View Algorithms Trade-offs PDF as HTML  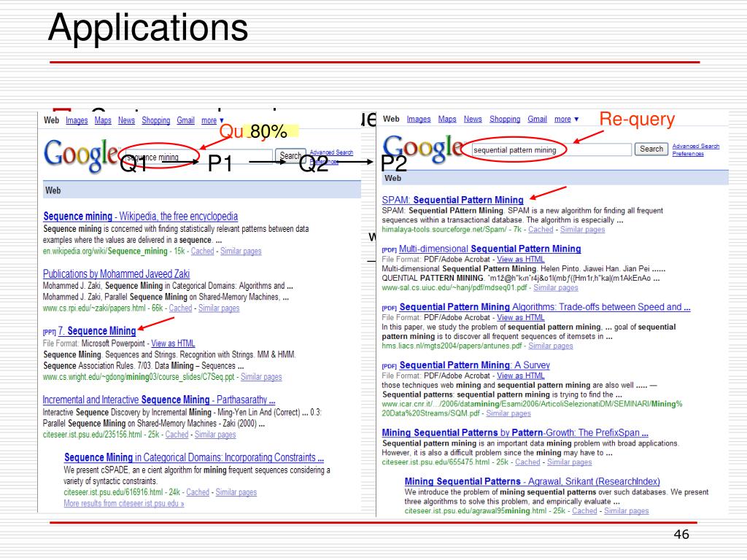pos(521,318)
